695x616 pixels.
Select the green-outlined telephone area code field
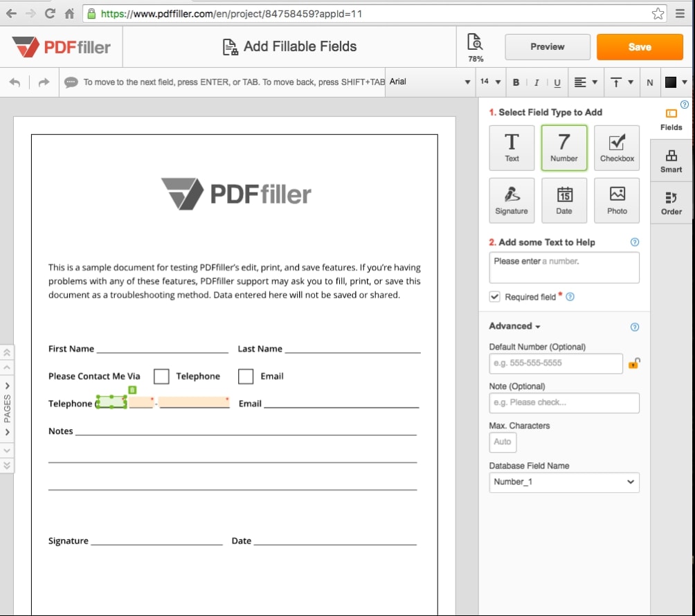click(111, 402)
